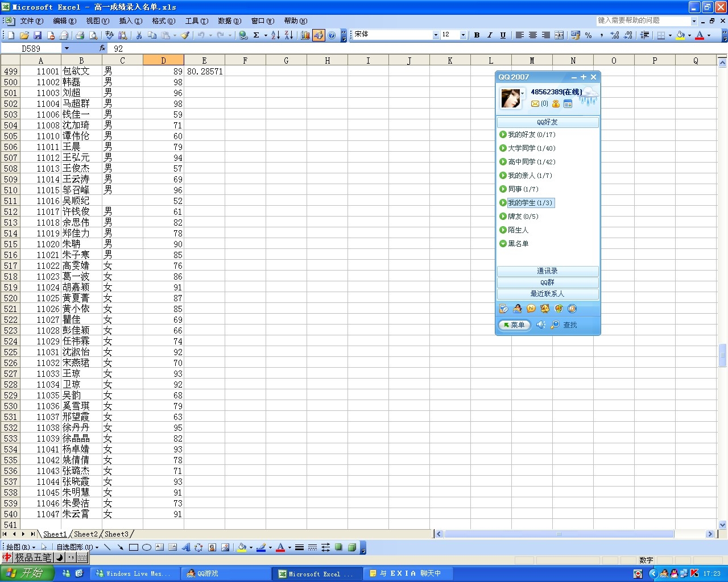Open the font name dropdown

point(436,35)
